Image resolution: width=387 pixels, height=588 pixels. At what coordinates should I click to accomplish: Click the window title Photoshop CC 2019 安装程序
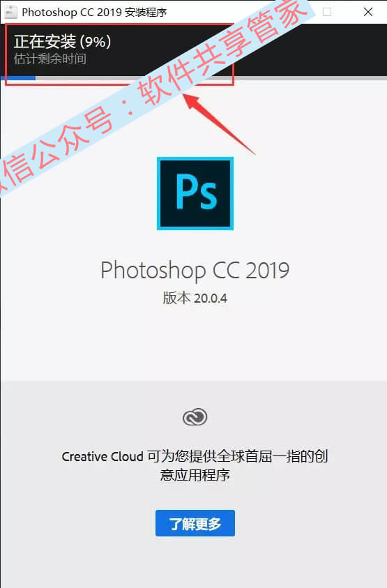tap(94, 13)
